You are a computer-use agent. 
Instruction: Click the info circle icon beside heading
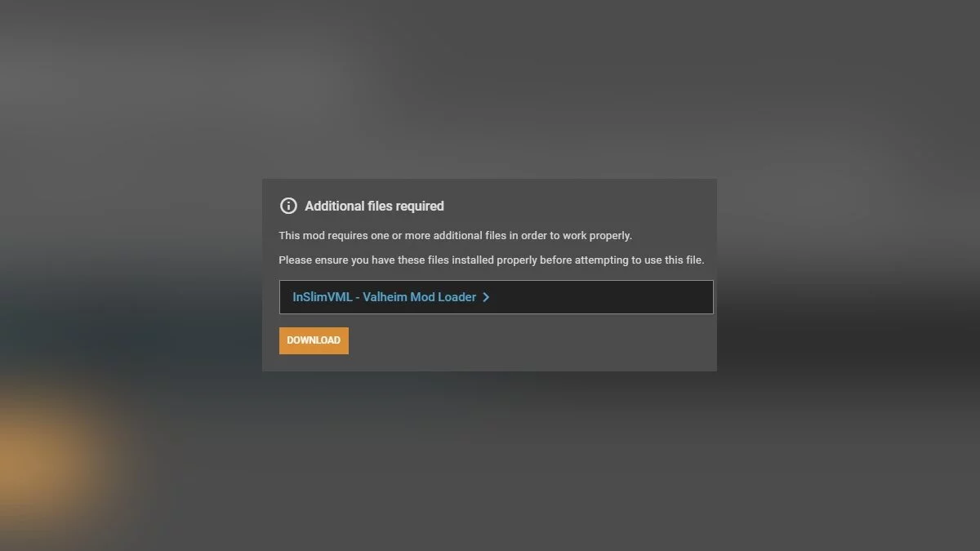tap(288, 206)
